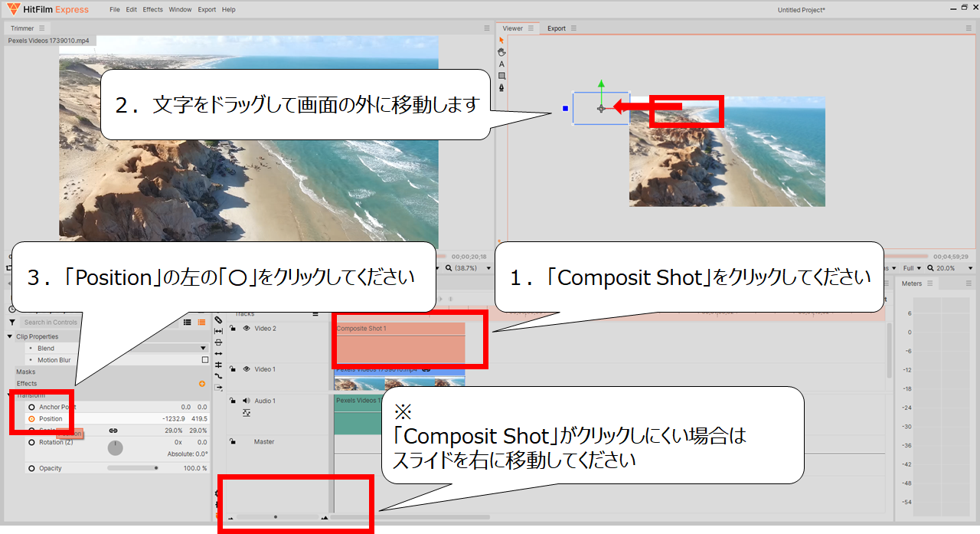980x534 pixels.
Task: Select the Meters panel tab
Action: click(x=912, y=283)
